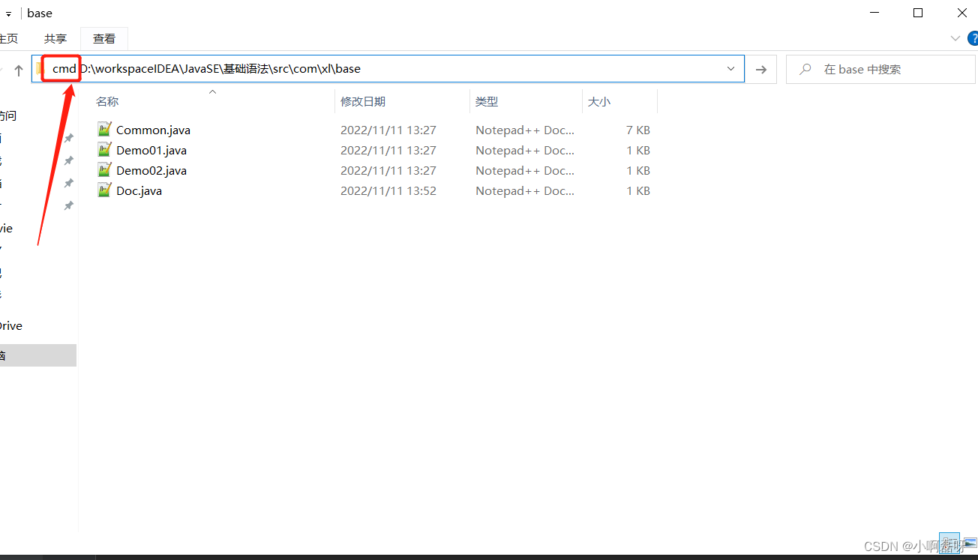Select the Demo02.java file name
This screenshot has width=978, height=560.
151,170
